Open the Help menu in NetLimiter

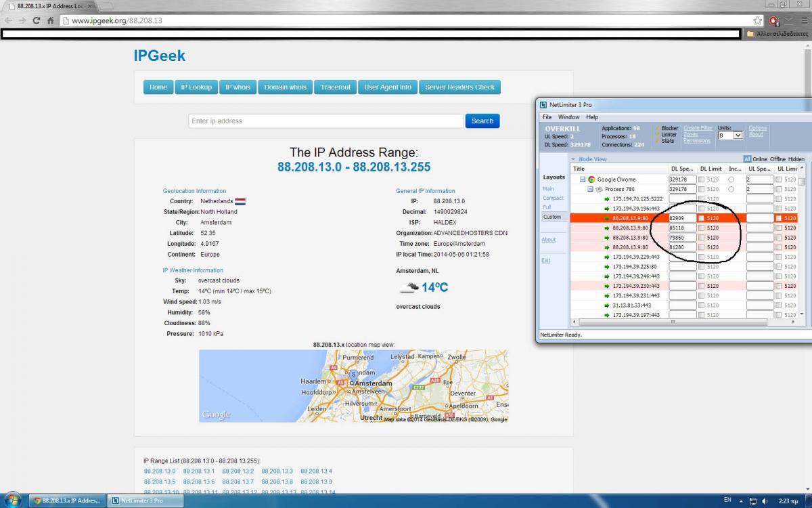(x=592, y=117)
